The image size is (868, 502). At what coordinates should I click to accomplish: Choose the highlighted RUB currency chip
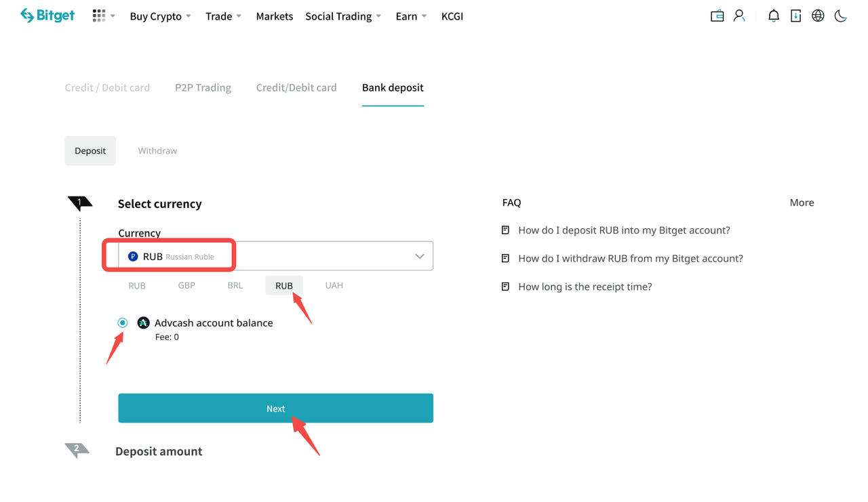click(x=284, y=285)
